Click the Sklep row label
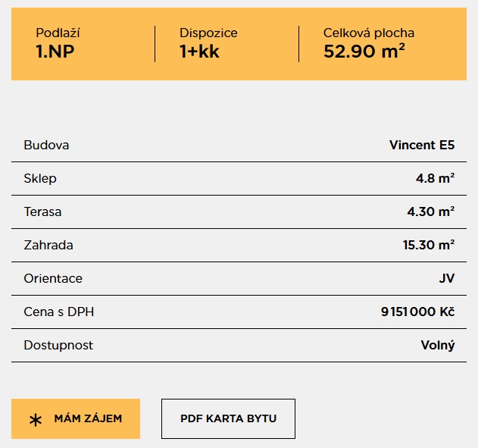The width and height of the screenshot is (478, 448). pyautogui.click(x=40, y=178)
